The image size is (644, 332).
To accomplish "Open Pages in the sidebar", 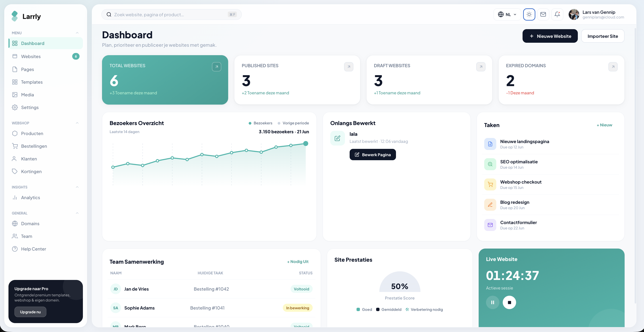I will (x=46, y=69).
